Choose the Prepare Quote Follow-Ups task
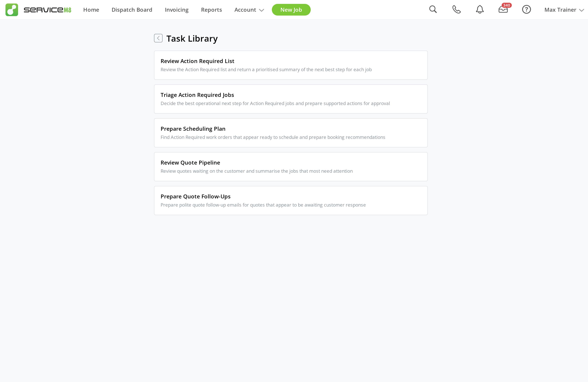Image resolution: width=588 pixels, height=382 pixels. pos(290,200)
